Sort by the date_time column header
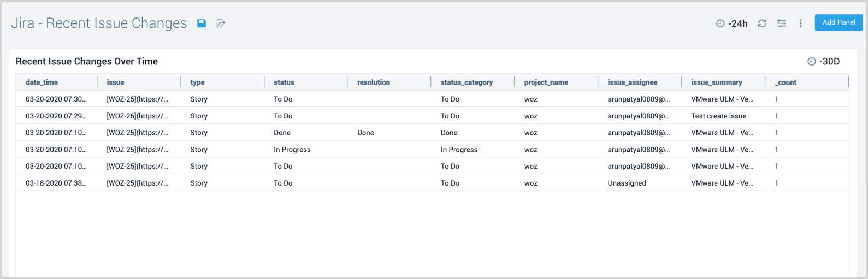Viewport: 868px width, 279px height. click(42, 82)
